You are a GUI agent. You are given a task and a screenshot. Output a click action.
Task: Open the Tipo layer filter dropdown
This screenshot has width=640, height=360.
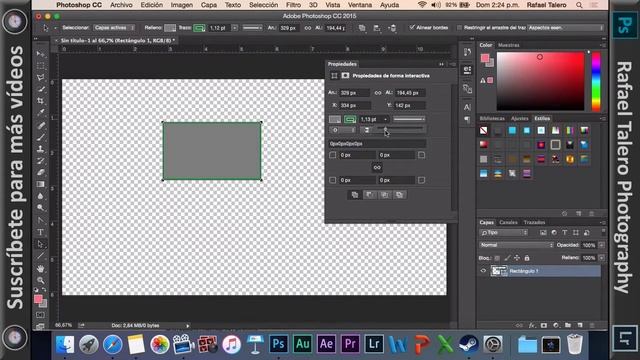(x=504, y=233)
